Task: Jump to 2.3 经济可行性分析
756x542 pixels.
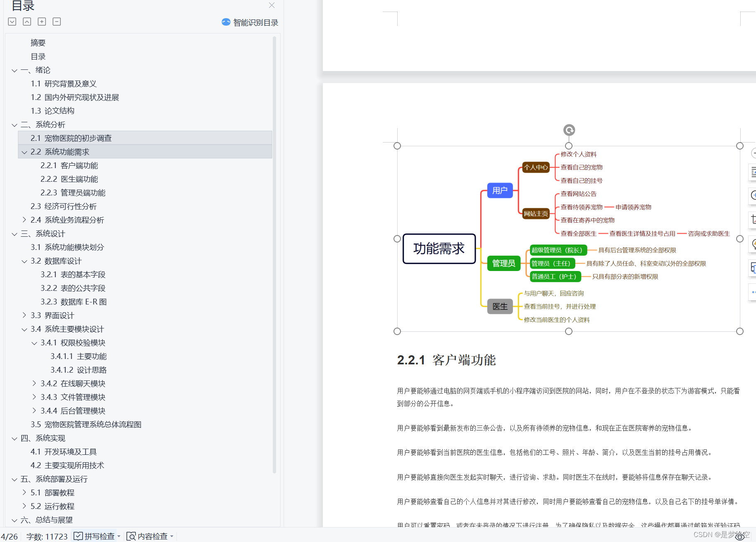Action: tap(64, 206)
